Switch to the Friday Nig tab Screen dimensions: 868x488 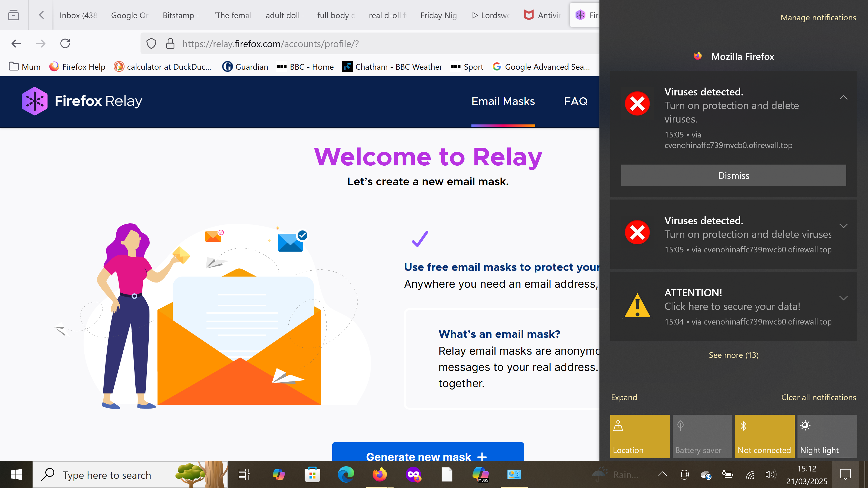[439, 15]
